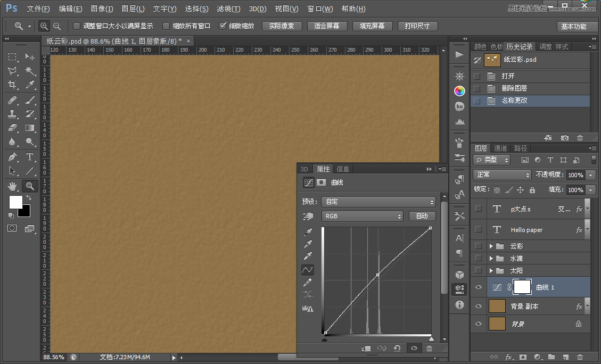Screen dimensions: 601x364
Task: Expand the 太阳 layer group
Action: (x=491, y=270)
